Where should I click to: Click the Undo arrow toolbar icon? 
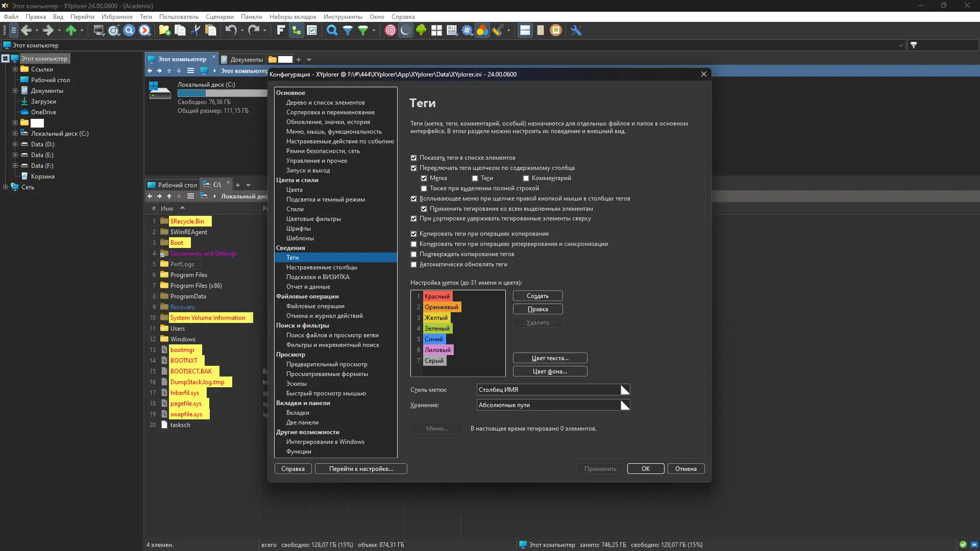pyautogui.click(x=231, y=31)
